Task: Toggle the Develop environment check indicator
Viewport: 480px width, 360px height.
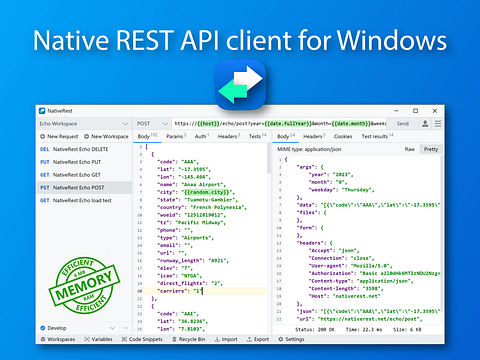Action: [x=43, y=328]
